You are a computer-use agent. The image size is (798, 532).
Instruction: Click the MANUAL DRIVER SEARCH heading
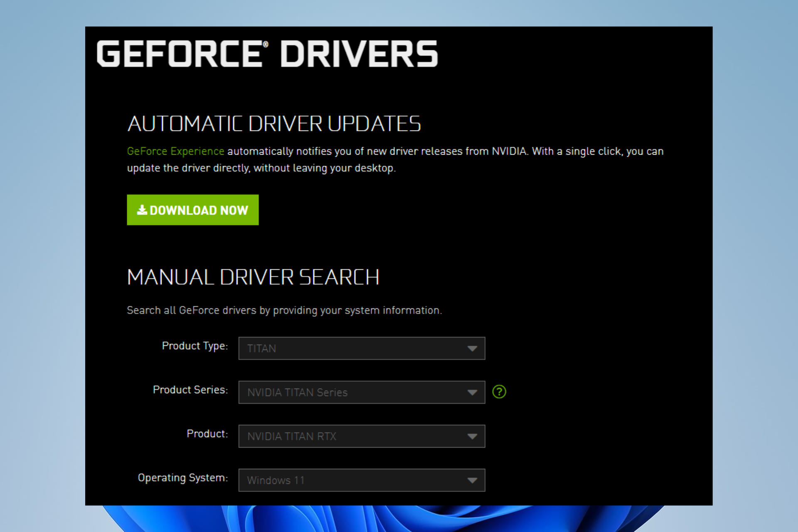[x=253, y=276]
